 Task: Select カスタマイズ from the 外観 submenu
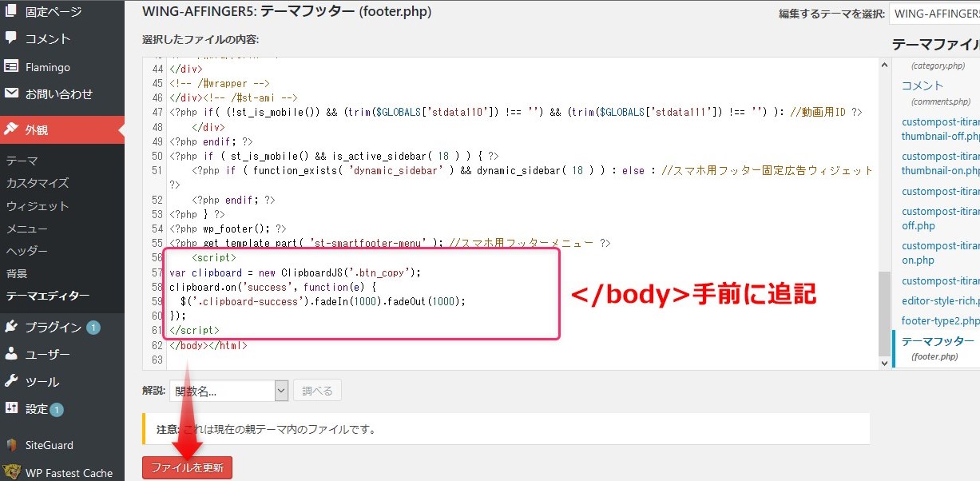[x=37, y=183]
